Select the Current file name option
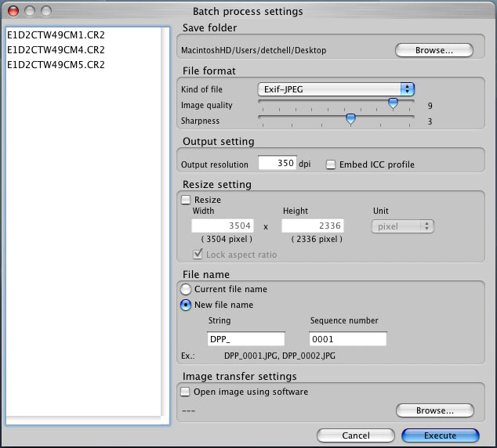The image size is (497, 448). click(187, 289)
